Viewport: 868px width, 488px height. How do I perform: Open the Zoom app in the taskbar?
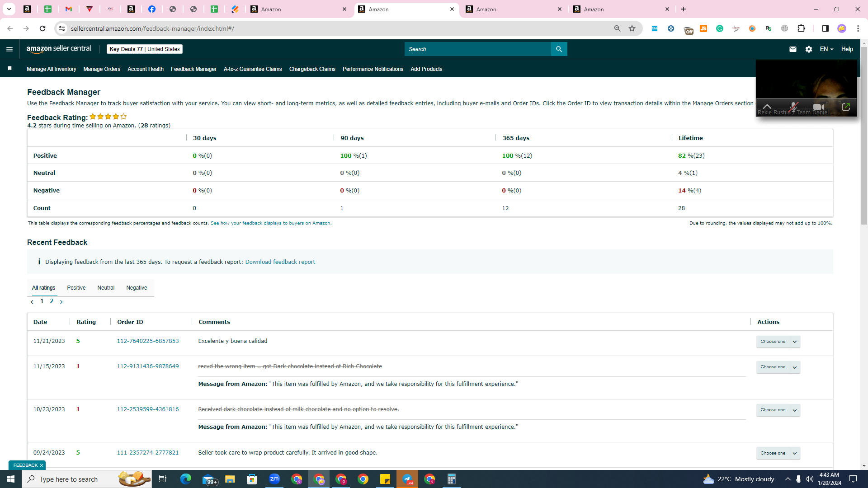coord(274,479)
